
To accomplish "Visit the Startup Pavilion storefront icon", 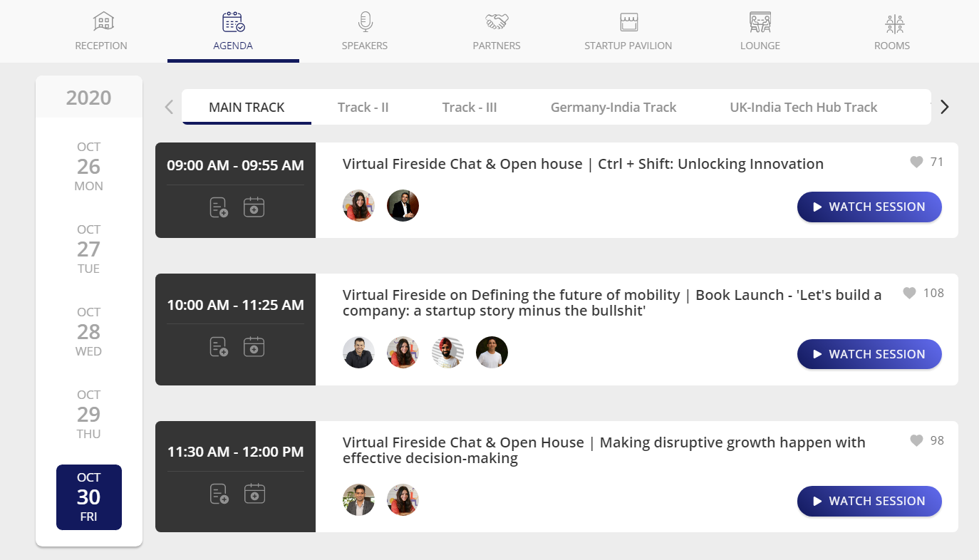I will (x=628, y=22).
